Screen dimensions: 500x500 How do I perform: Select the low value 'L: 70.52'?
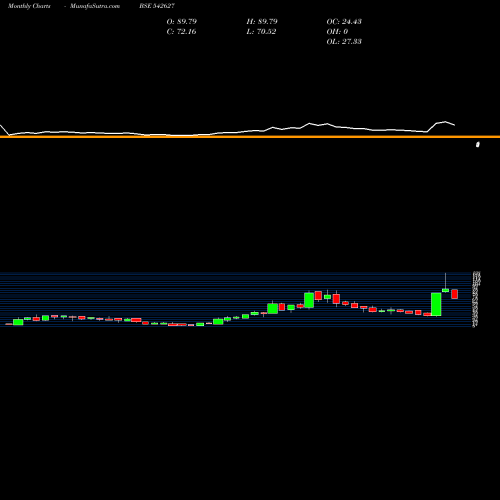(261, 31)
